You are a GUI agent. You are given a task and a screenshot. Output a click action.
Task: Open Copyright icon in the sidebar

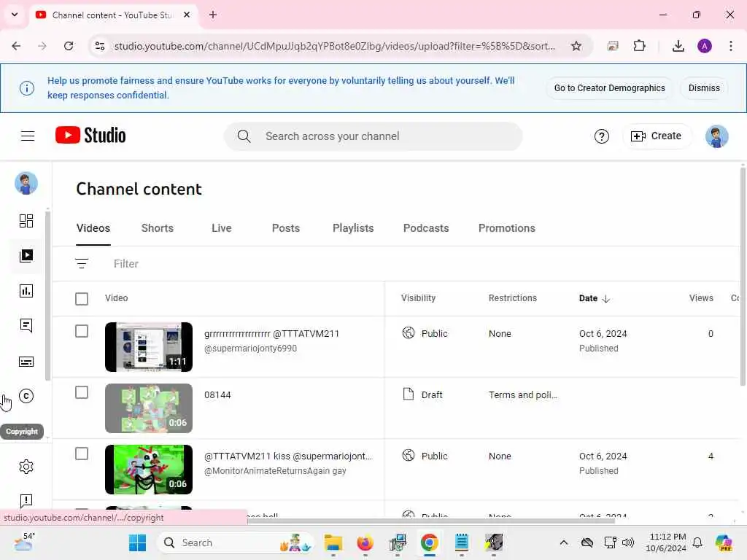26,396
